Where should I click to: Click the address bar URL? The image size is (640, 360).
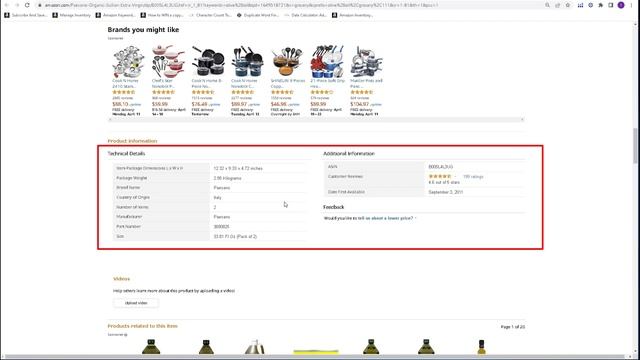point(241,5)
